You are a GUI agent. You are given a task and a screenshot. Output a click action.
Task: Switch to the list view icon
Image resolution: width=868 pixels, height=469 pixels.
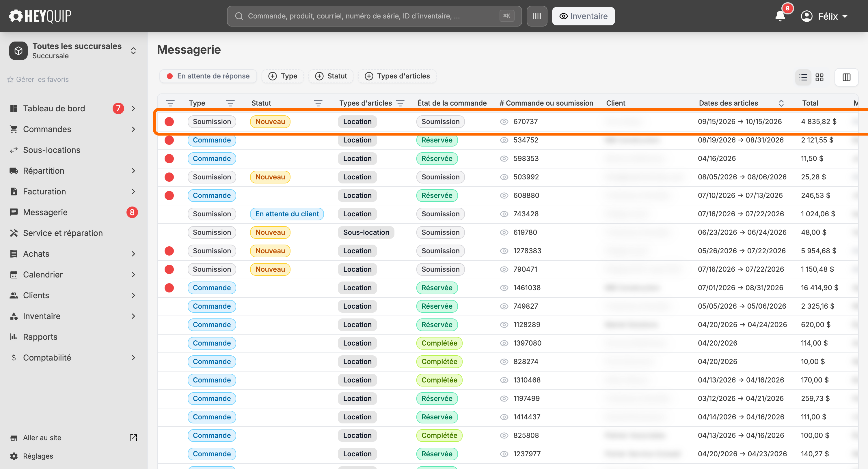click(x=803, y=77)
